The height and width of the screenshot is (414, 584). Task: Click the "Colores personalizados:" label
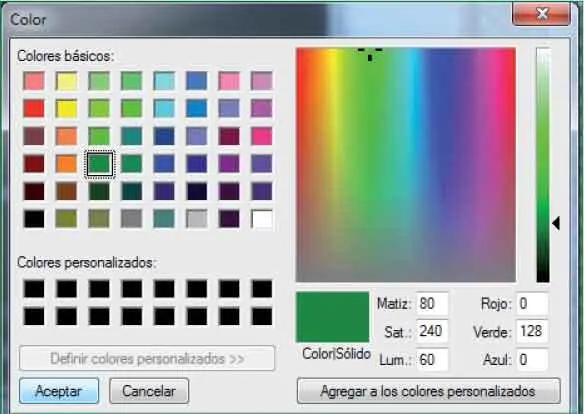[86, 263]
